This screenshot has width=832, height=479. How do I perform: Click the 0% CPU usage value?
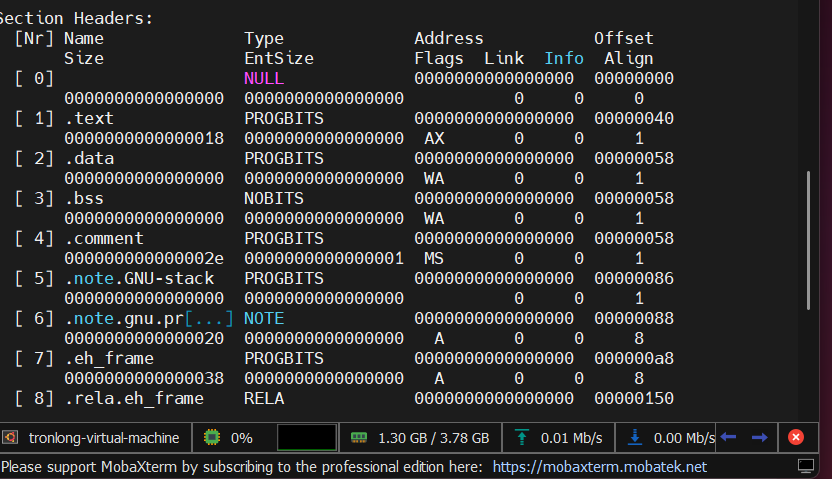(x=241, y=438)
